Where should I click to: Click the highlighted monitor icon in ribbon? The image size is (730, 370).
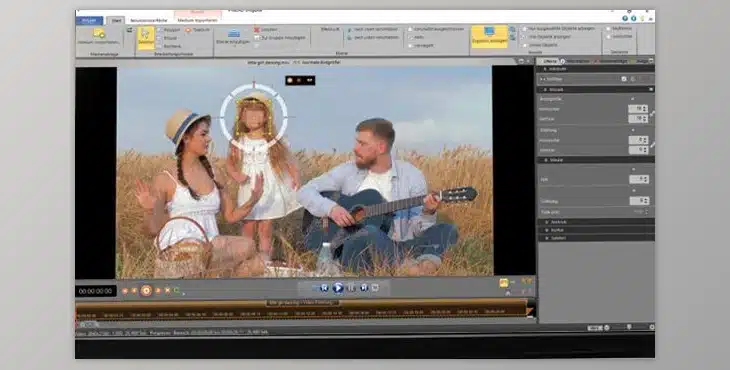pos(489,36)
